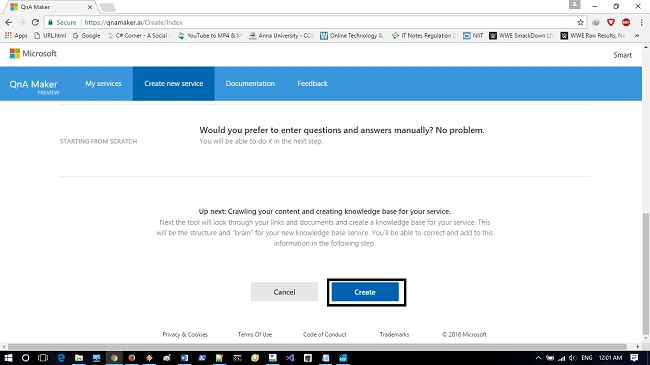Launch Microsoft Edge from the taskbar
The width and height of the screenshot is (650, 365).
61,358
